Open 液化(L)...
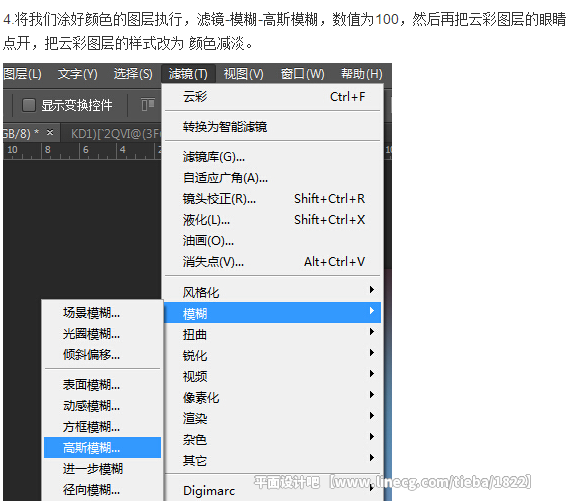This screenshot has height=501, width=572. [x=273, y=220]
